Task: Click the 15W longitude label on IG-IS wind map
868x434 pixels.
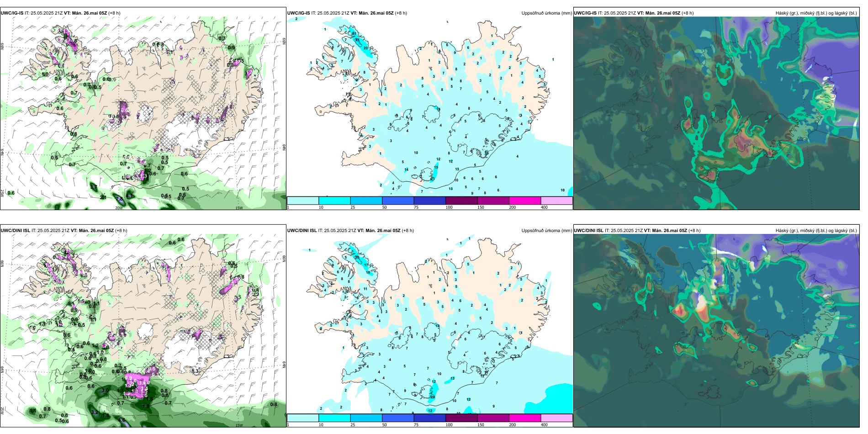Action: tap(239, 208)
